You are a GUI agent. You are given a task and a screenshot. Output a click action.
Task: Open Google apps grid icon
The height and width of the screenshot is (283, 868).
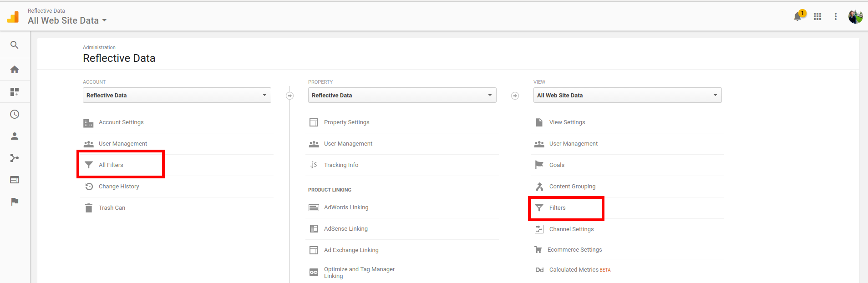817,16
